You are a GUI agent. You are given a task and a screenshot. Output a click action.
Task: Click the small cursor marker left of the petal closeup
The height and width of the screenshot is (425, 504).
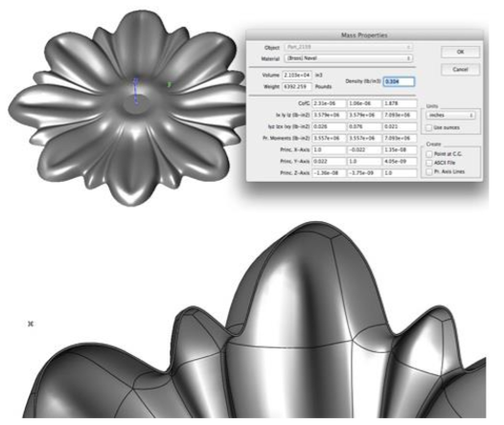pyautogui.click(x=31, y=324)
